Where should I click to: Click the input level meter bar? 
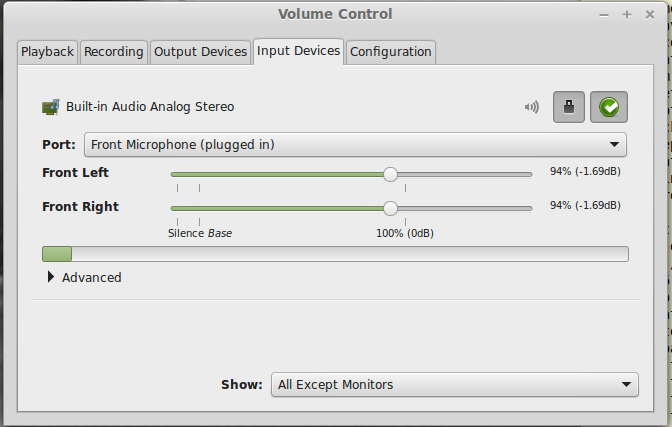tap(335, 254)
